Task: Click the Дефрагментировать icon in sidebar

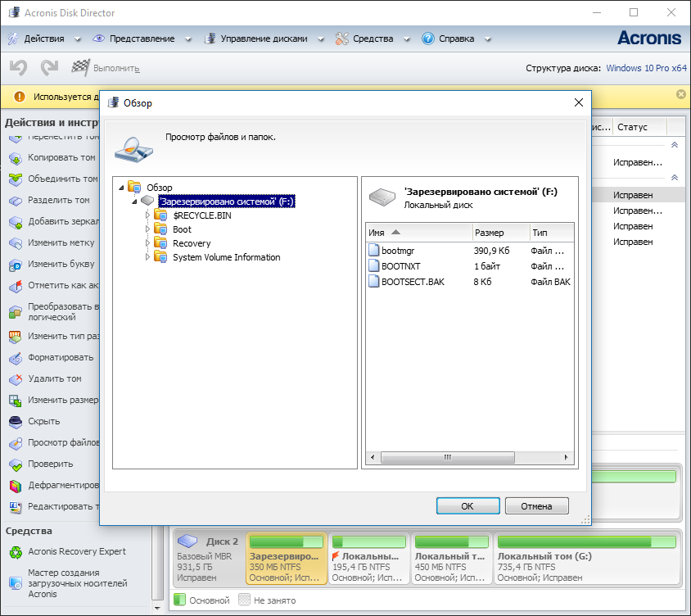Action: coord(16,486)
